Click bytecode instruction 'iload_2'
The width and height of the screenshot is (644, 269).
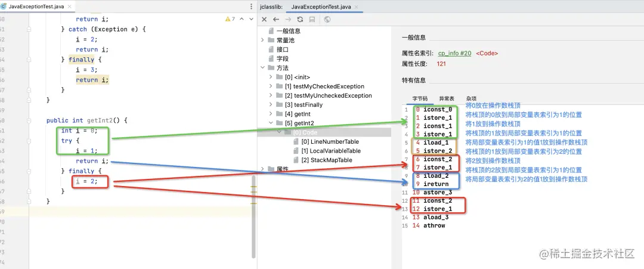pyautogui.click(x=436, y=176)
